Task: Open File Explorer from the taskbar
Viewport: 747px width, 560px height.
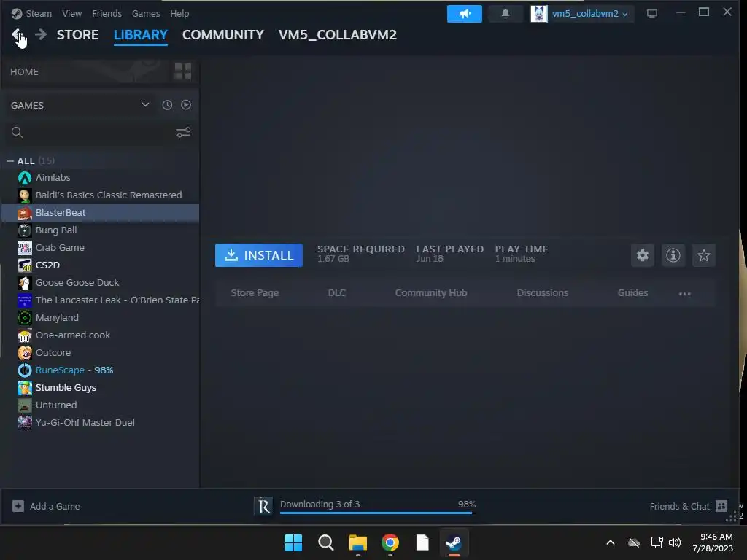Action: click(x=357, y=542)
